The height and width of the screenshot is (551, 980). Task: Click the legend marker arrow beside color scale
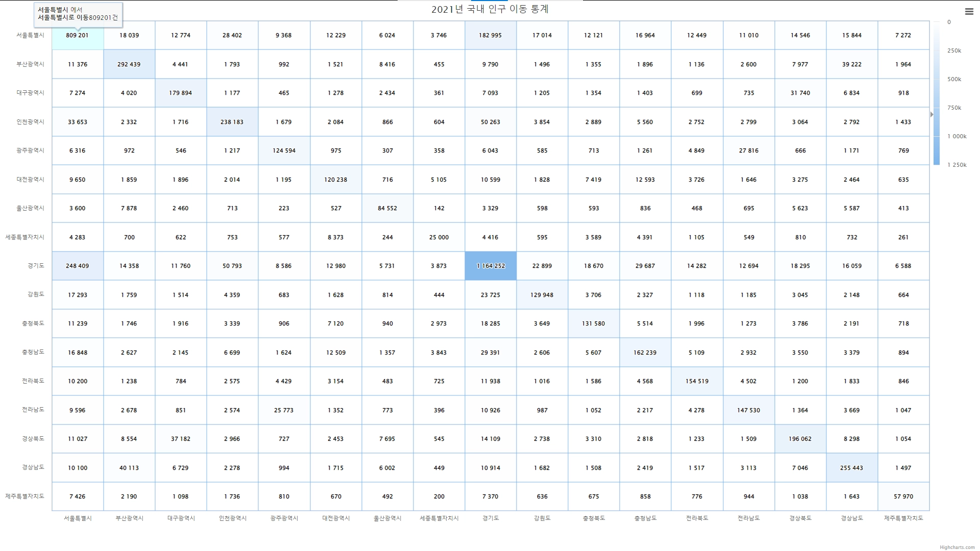pos(932,114)
